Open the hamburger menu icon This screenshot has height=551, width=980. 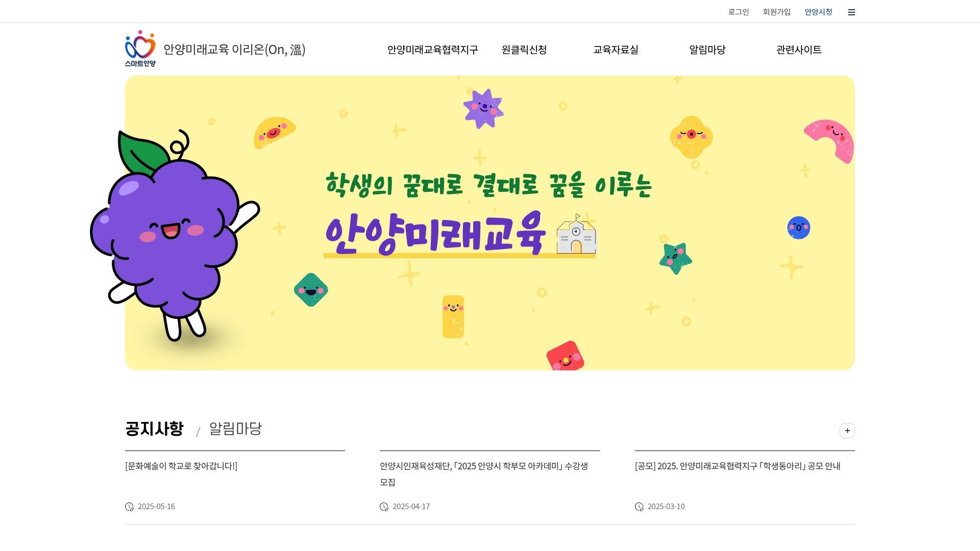click(851, 12)
